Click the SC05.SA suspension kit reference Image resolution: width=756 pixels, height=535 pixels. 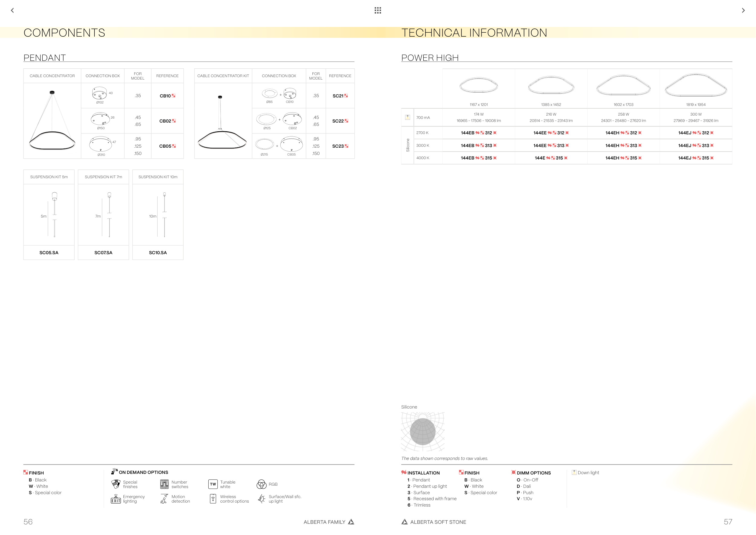pos(49,253)
